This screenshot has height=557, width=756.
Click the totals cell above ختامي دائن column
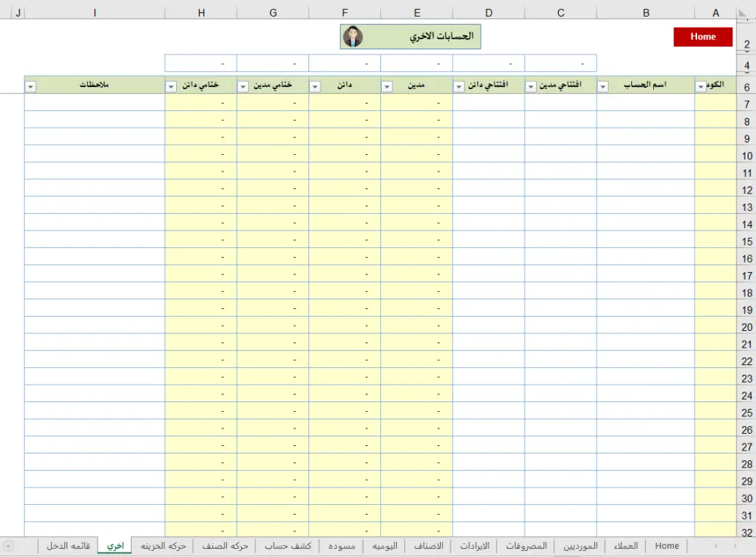click(x=201, y=63)
